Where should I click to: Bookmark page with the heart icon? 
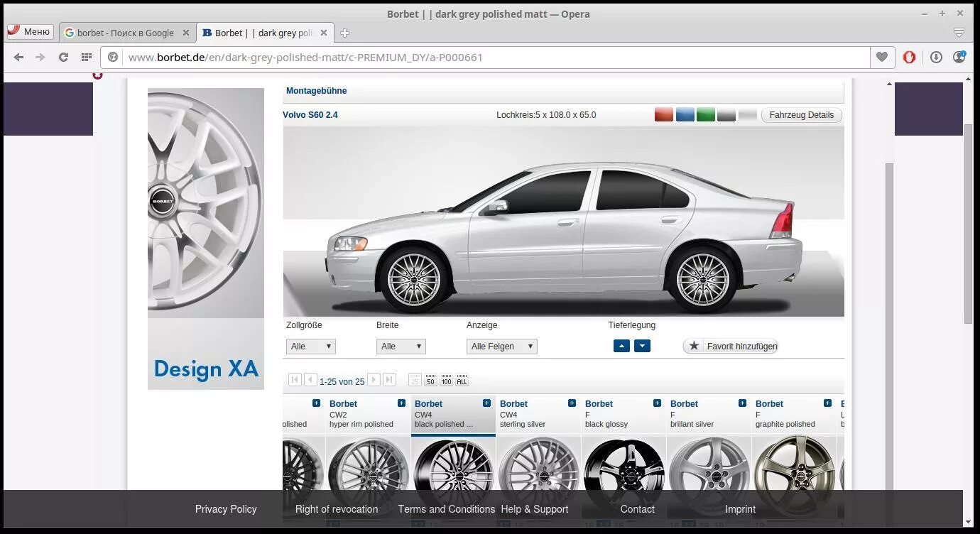882,58
